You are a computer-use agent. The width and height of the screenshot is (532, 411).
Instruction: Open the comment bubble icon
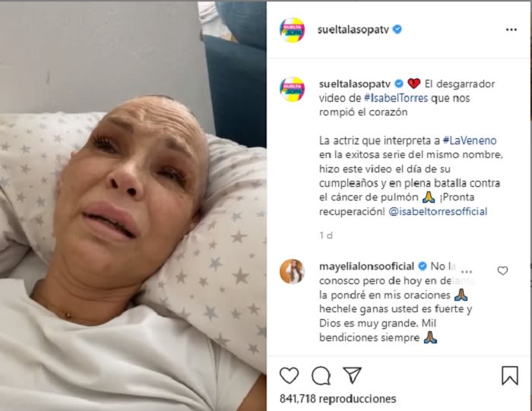pyautogui.click(x=321, y=375)
